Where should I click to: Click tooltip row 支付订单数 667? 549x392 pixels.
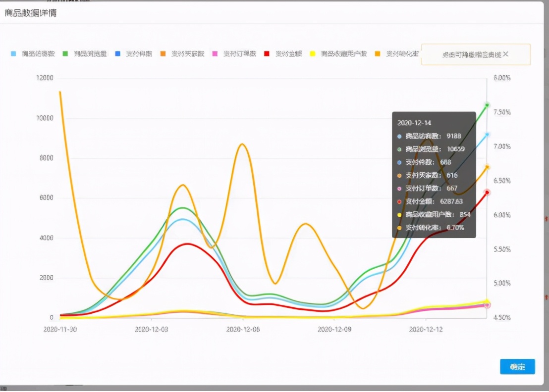click(x=428, y=188)
